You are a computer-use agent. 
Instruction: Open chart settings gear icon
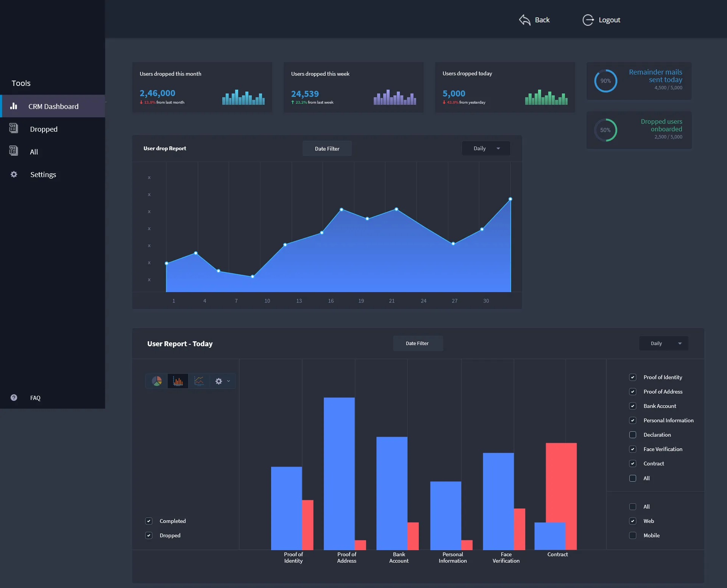click(x=219, y=381)
